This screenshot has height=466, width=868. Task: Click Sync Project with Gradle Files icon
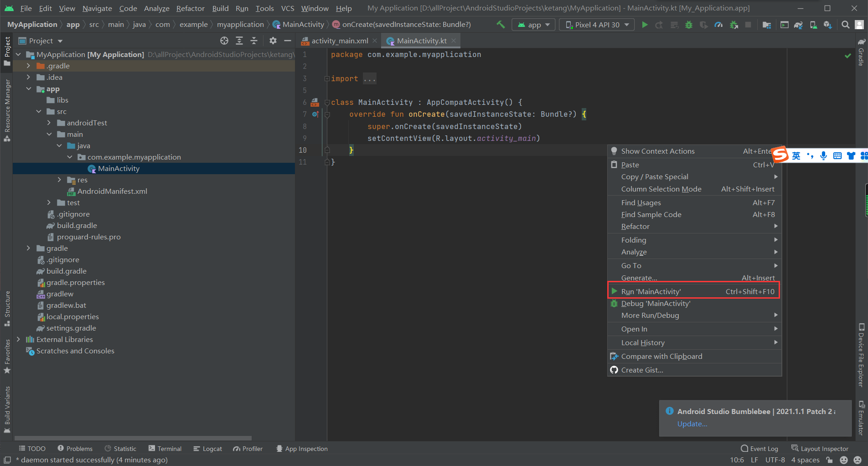[798, 25]
